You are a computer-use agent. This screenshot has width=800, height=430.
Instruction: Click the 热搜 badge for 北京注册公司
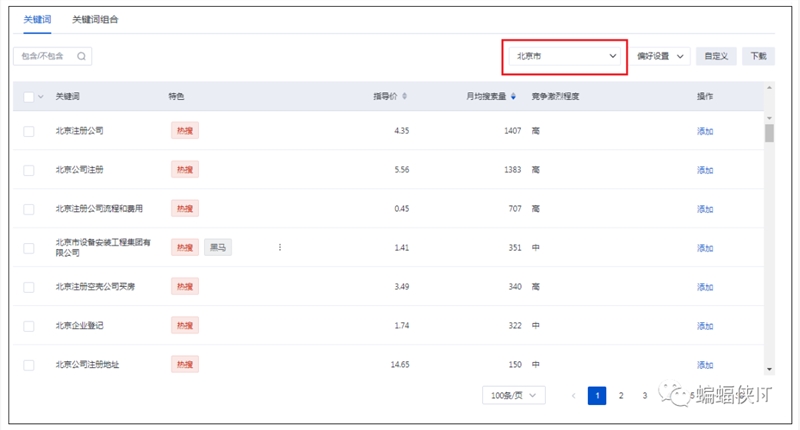tap(185, 131)
